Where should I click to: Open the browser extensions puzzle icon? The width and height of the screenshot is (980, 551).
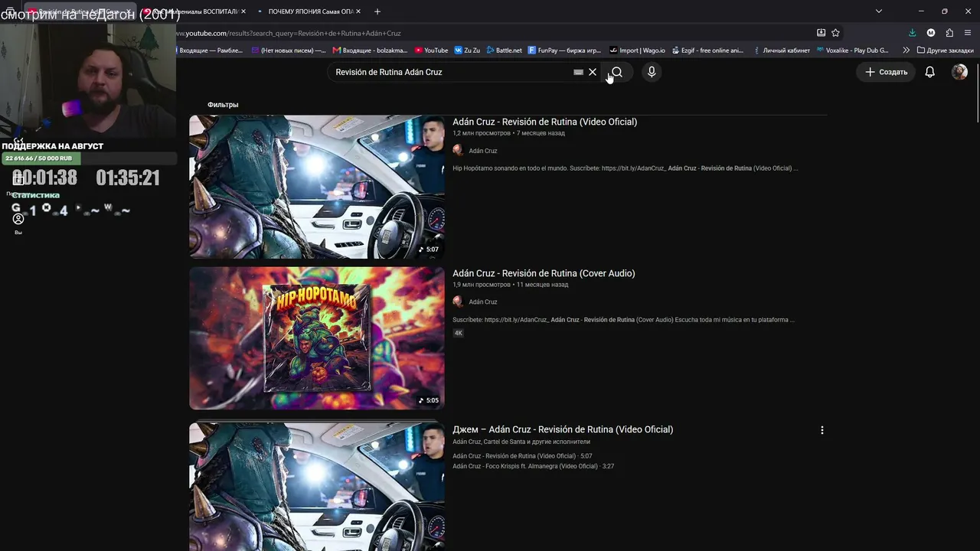point(949,33)
